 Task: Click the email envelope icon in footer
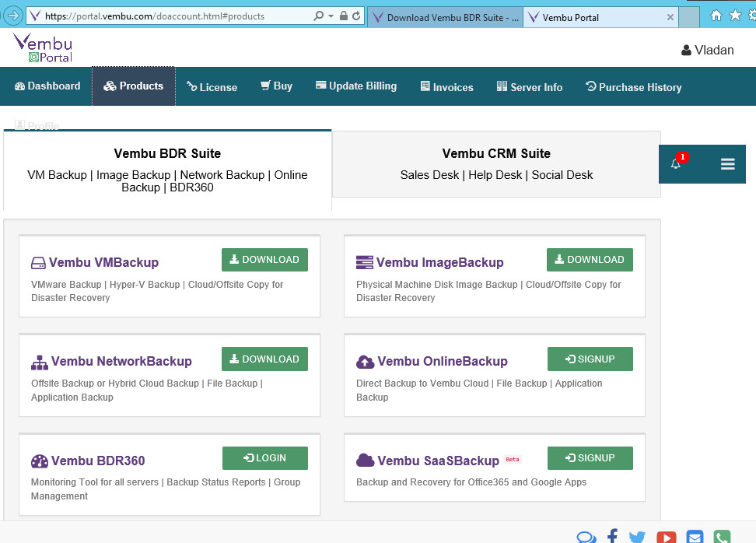pyautogui.click(x=695, y=537)
